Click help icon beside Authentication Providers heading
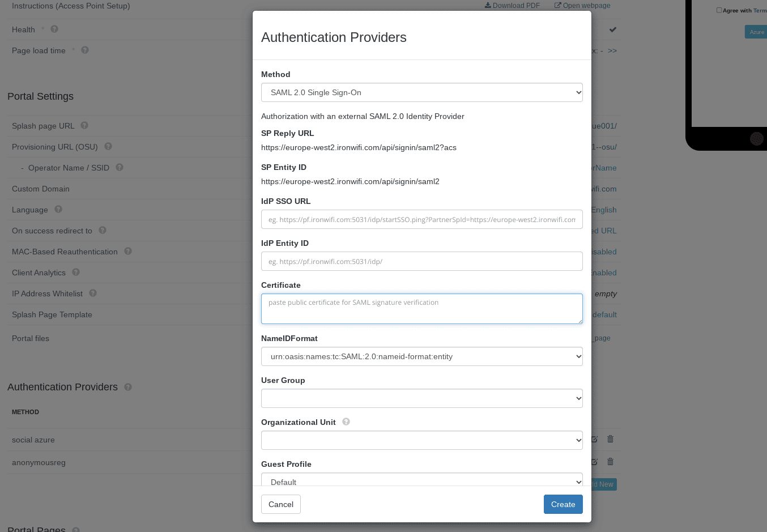The image size is (767, 532). tap(128, 387)
